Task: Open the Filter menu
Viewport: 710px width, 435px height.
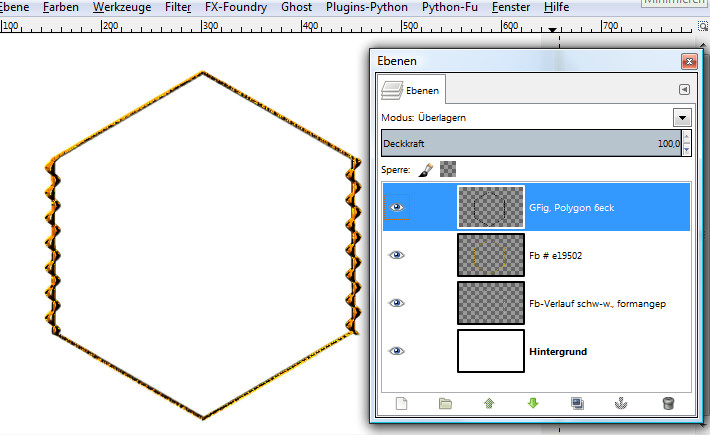Action: [x=178, y=6]
